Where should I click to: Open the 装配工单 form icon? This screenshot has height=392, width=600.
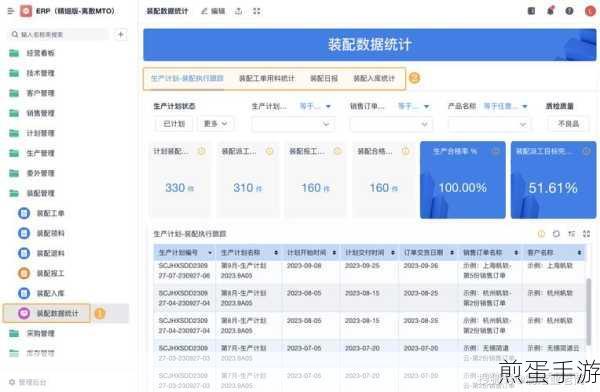[x=24, y=213]
